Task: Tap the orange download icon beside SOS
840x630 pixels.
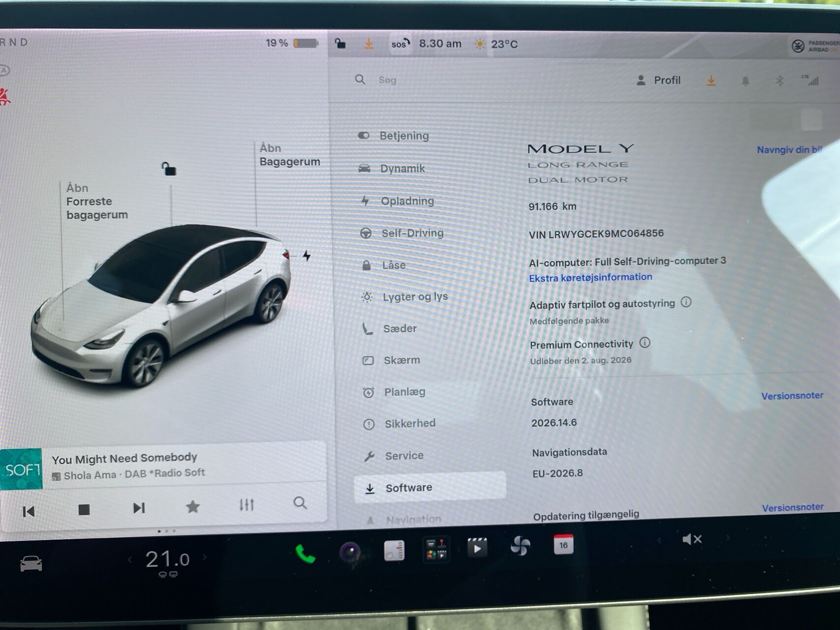Action: tap(369, 44)
